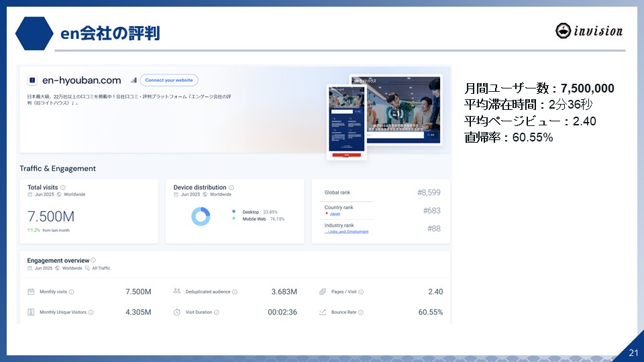Click the Engagement overview globe icon
Screen dimensions: 644x362
57,268
